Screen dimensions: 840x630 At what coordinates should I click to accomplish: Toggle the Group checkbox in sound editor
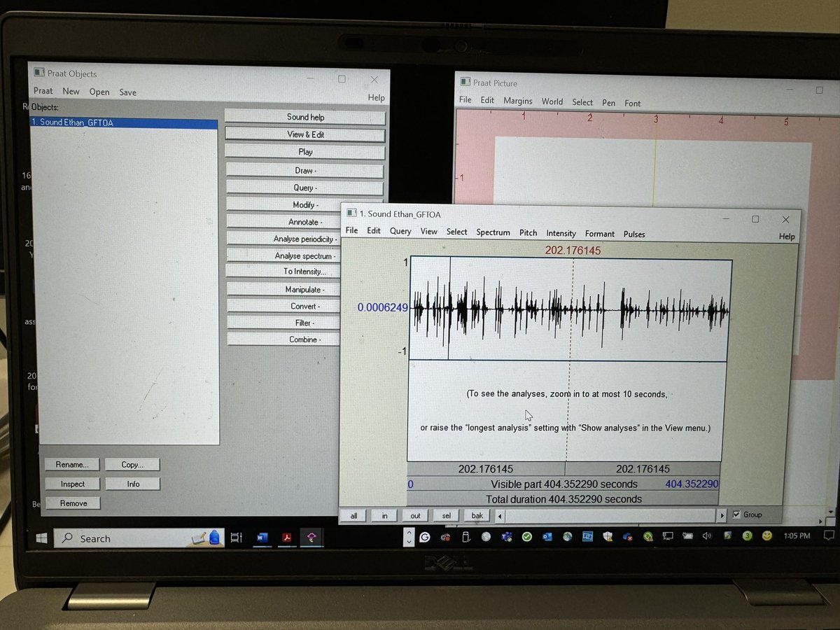(x=736, y=514)
